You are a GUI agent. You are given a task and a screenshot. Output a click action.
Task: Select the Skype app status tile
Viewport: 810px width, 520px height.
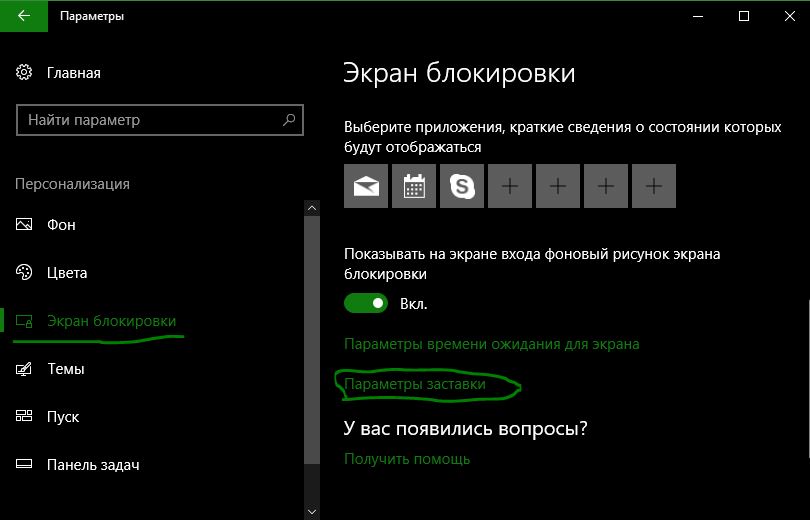click(x=462, y=186)
